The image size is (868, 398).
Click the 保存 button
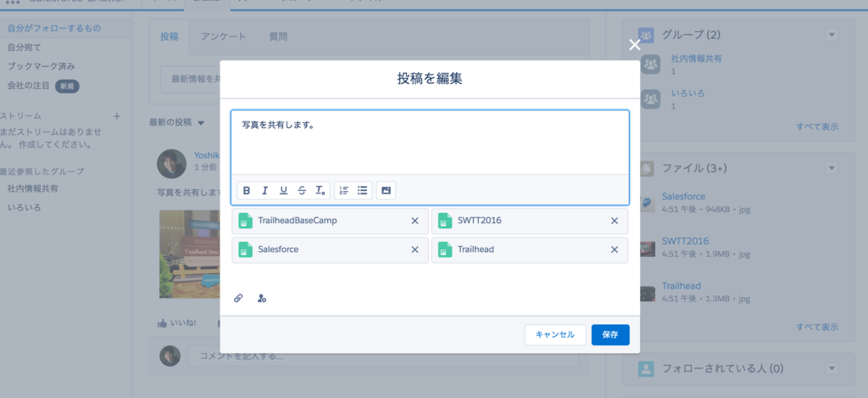(x=610, y=335)
